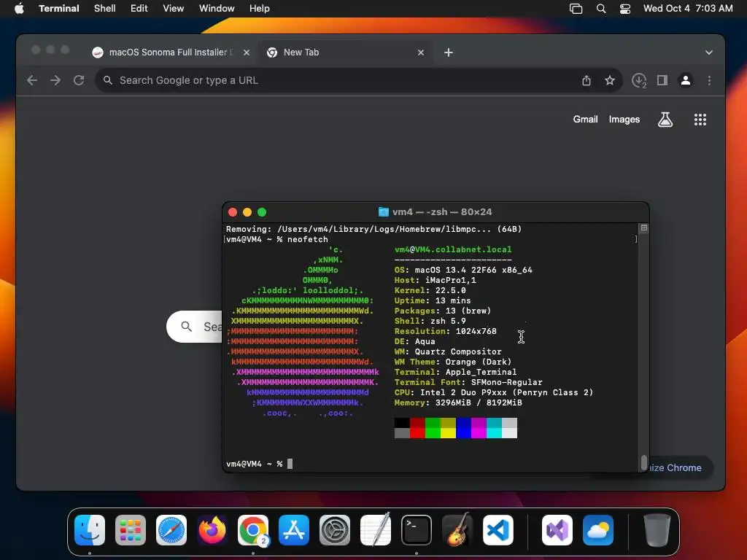Open the Trash from the Dock
Viewport: 747px width, 560px height.
pyautogui.click(x=657, y=530)
